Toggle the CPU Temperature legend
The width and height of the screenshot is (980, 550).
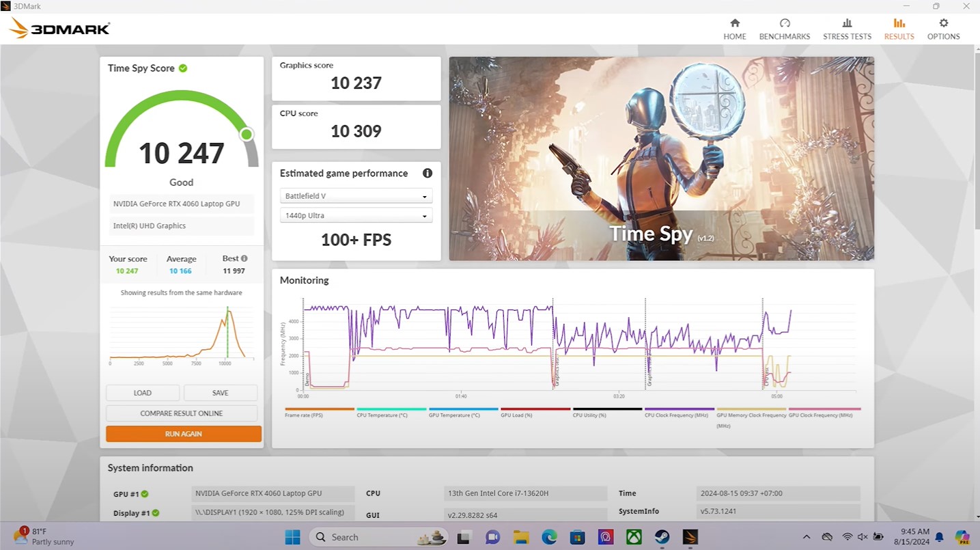(391, 413)
